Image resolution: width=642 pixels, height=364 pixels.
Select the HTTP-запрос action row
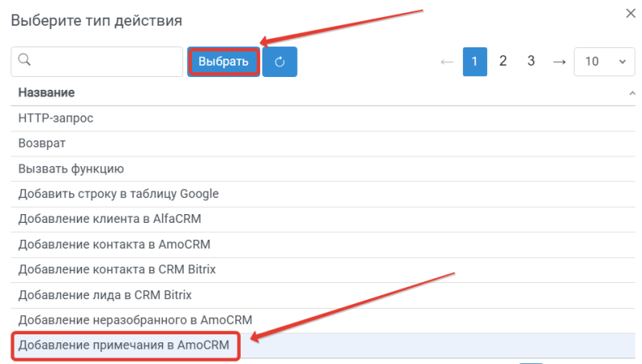[323, 119]
